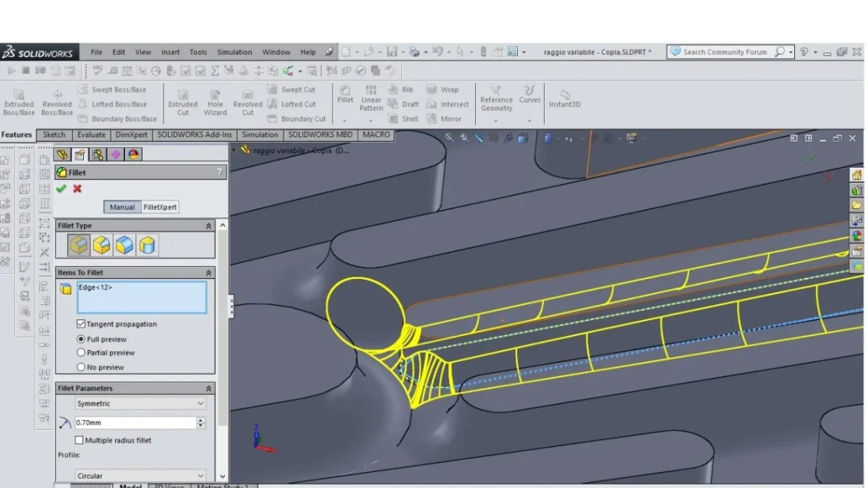Image resolution: width=868 pixels, height=488 pixels.
Task: Open the Simulation menu in menu bar
Action: [x=234, y=53]
